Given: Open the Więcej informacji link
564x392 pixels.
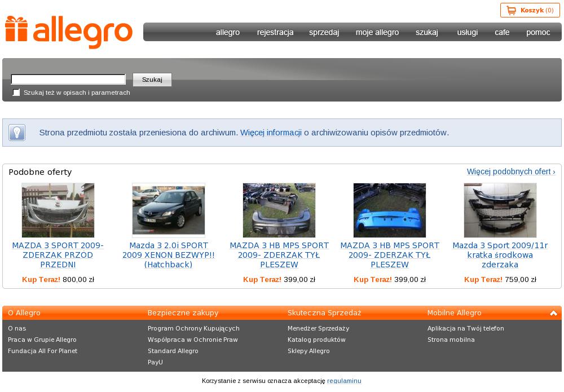Looking at the screenshot, I should pos(271,133).
